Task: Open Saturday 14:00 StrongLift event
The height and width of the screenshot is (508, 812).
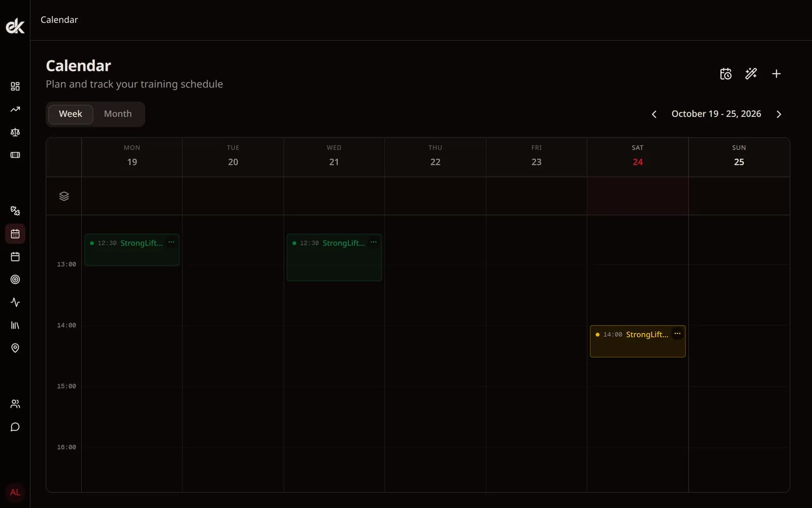Action: point(637,341)
